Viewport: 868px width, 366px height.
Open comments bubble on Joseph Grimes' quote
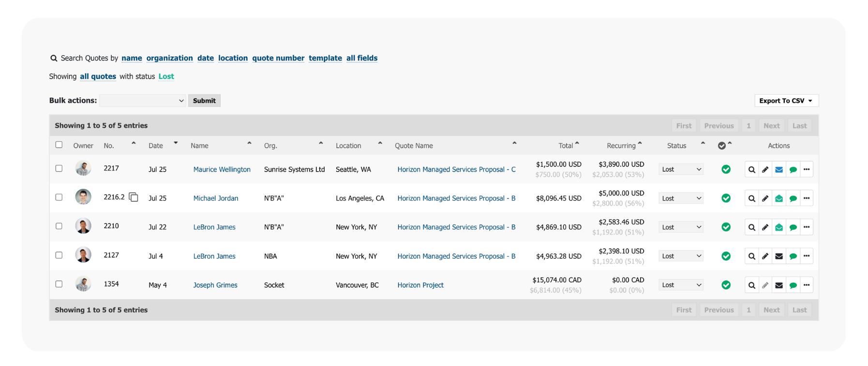click(x=793, y=285)
